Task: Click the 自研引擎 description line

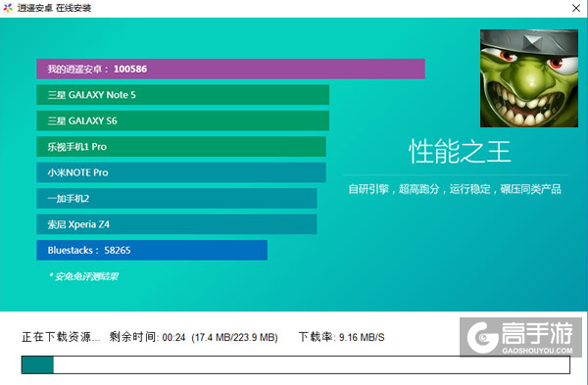Action: coord(455,189)
